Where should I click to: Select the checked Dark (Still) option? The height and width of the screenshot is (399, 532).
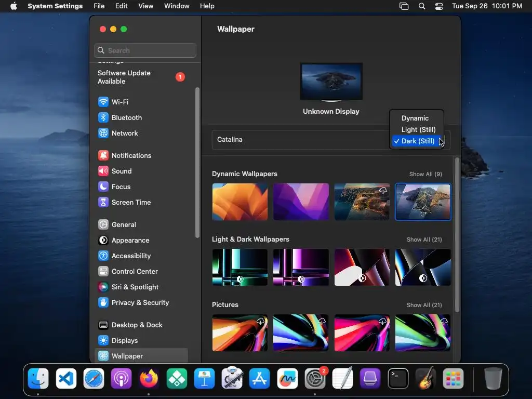(x=417, y=141)
